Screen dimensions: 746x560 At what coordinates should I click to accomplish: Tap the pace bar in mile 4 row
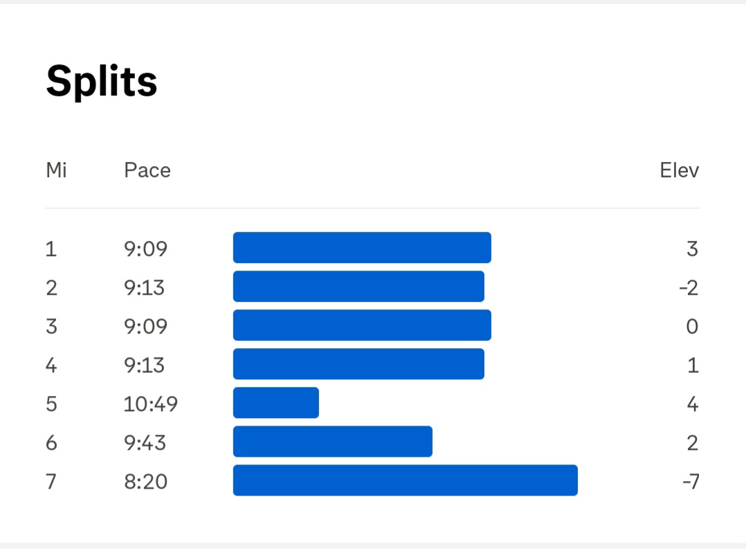(358, 364)
